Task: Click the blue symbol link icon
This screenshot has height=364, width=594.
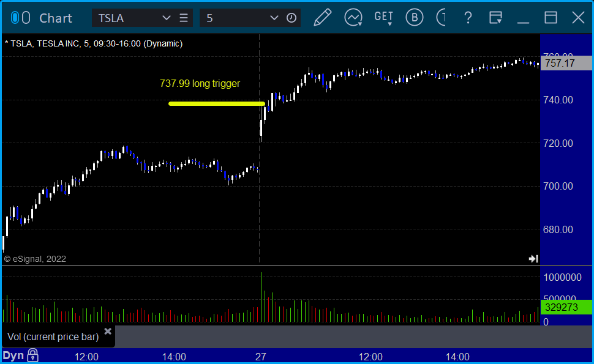Action: 15,17
